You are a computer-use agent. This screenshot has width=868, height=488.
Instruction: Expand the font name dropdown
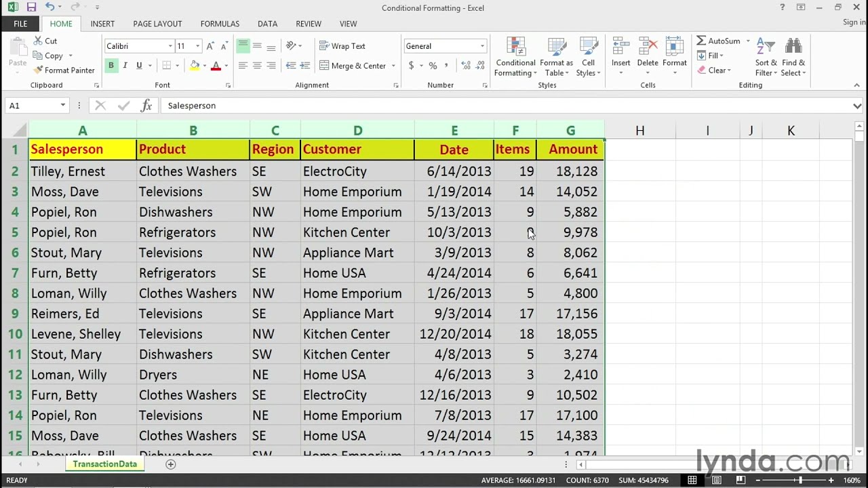tap(170, 46)
